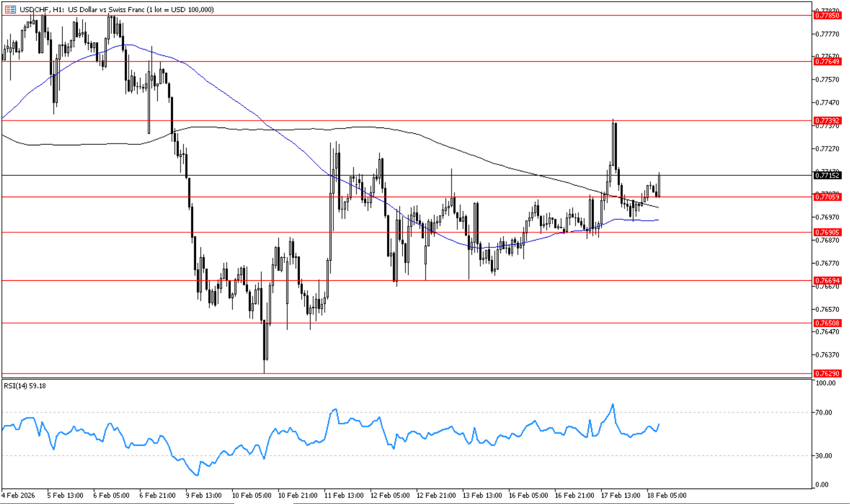Select the 11 Feb 13:00 time axis label
Screen dimensions: 850x504
click(x=344, y=495)
